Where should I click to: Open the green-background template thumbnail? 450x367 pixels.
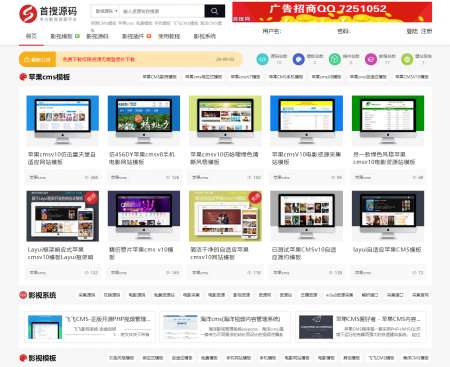coord(388,120)
